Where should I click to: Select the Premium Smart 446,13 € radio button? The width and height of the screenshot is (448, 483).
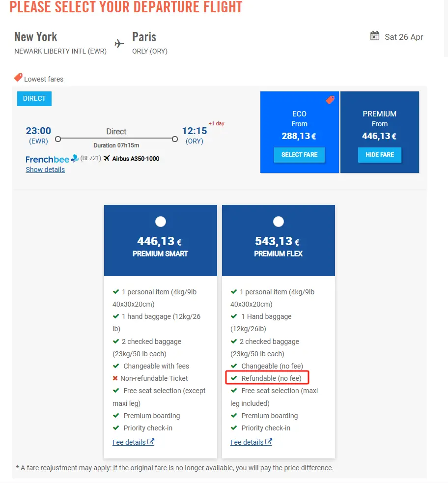(x=160, y=222)
